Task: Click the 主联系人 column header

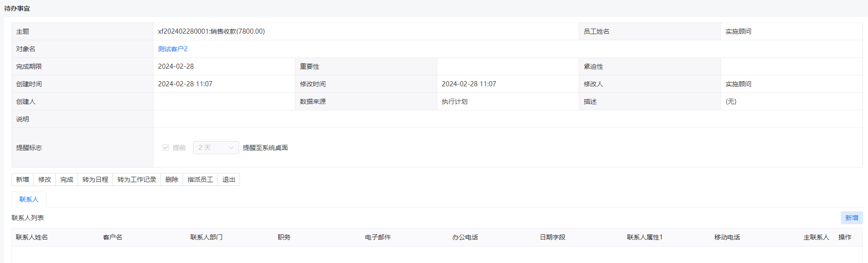Action: click(816, 237)
